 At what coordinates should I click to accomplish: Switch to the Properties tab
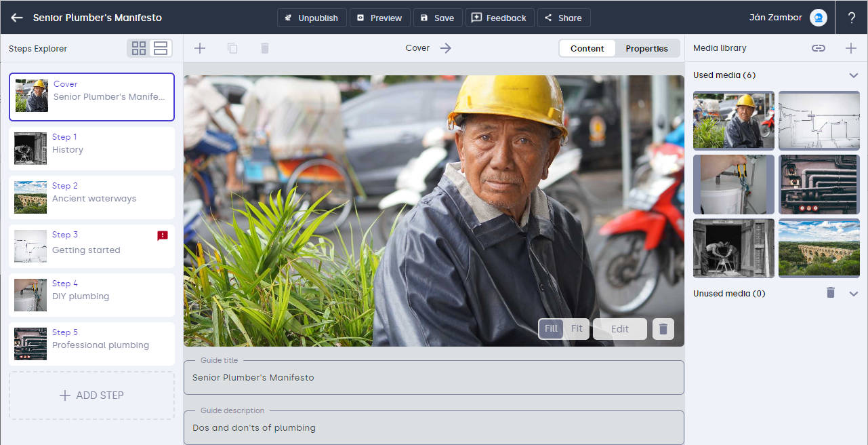[x=646, y=48]
